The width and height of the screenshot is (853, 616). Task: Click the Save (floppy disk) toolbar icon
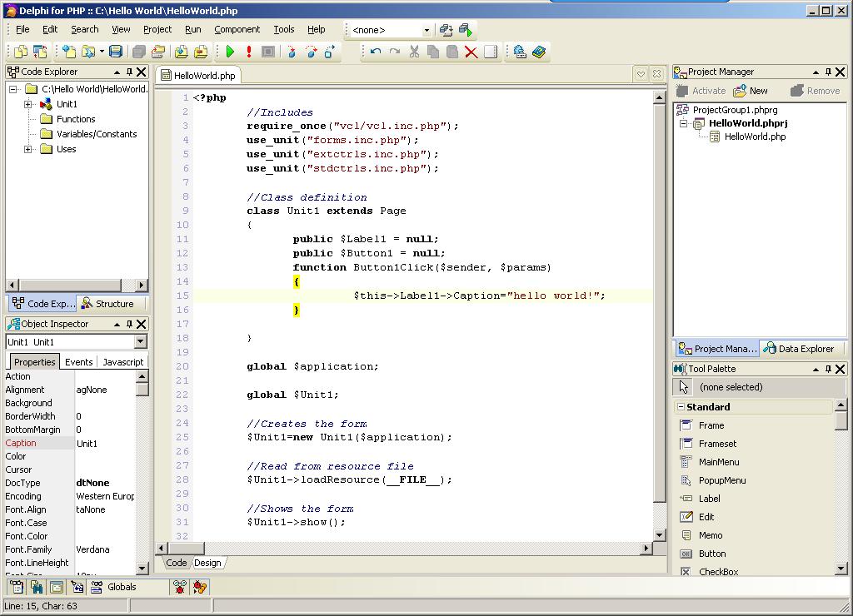[115, 52]
